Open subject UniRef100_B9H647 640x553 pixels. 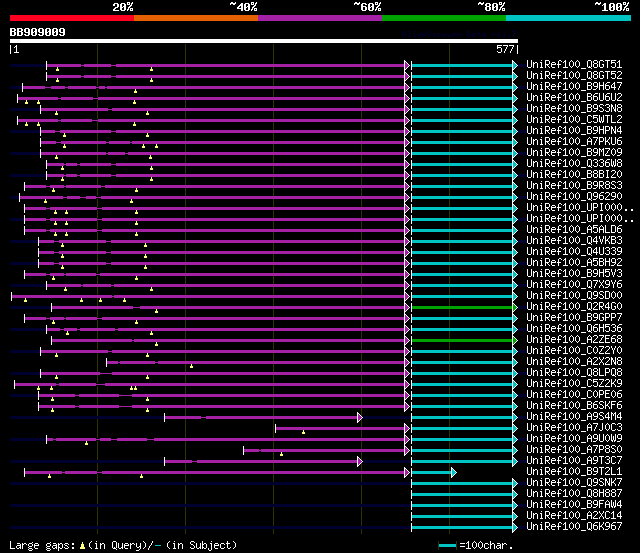[574, 87]
